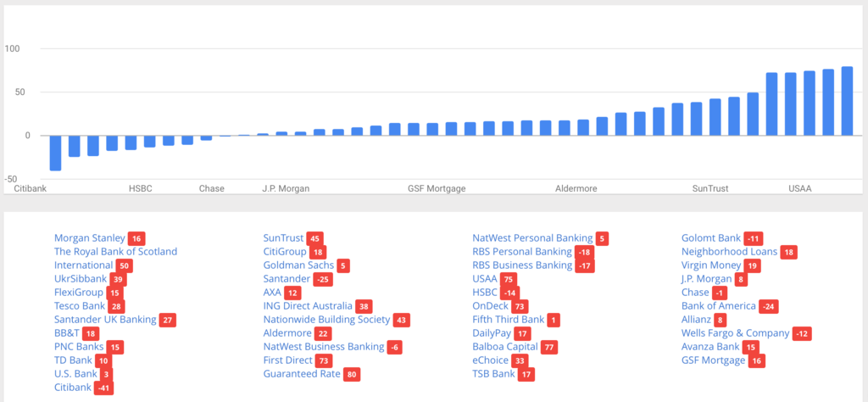This screenshot has width=868, height=402.
Task: Open the Aldermore link in the list
Action: coord(287,332)
